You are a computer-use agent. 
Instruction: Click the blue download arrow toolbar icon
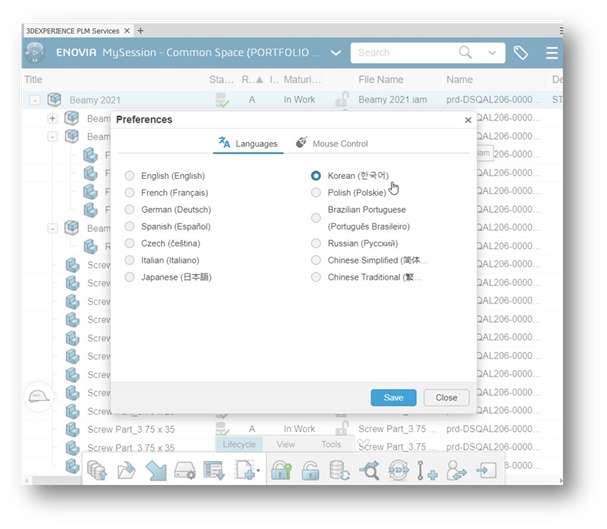pyautogui.click(x=156, y=471)
